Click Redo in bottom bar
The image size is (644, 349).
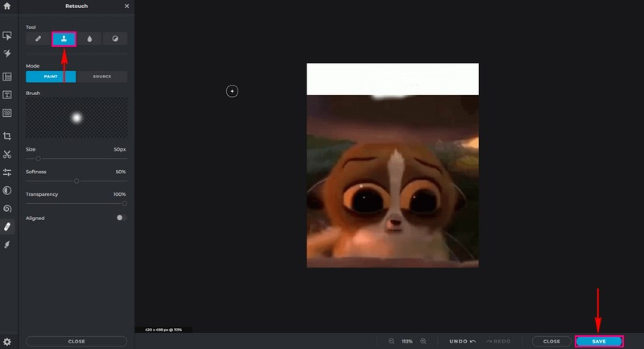pyautogui.click(x=498, y=341)
